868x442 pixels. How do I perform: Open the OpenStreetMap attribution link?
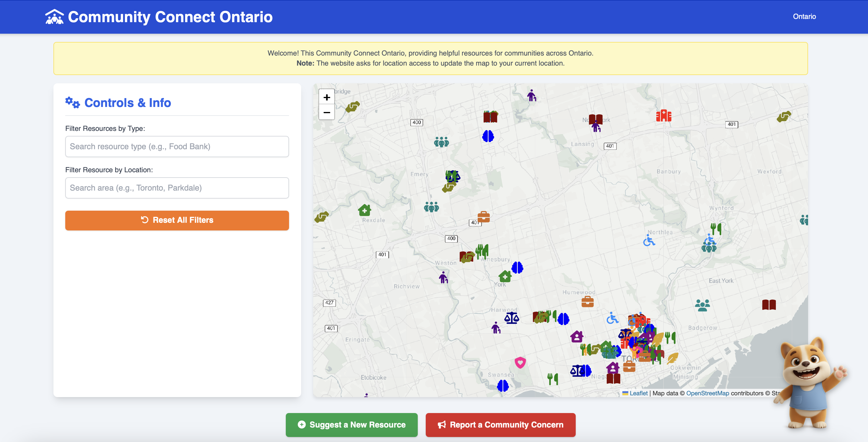point(707,393)
